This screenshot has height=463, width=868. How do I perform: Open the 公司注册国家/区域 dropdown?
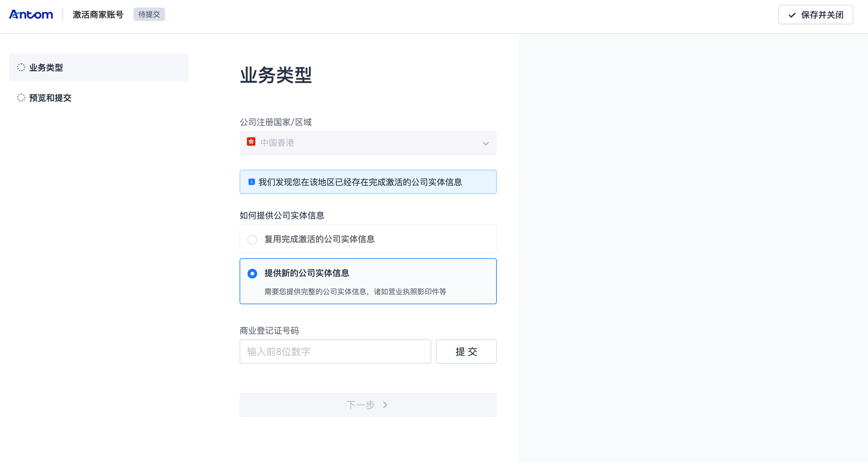pos(368,143)
